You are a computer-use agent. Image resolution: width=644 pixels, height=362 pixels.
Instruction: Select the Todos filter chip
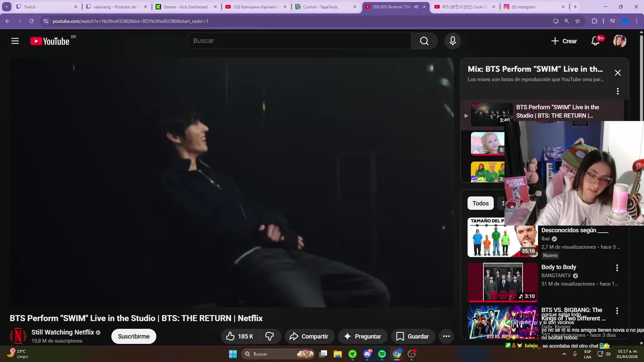tap(480, 203)
